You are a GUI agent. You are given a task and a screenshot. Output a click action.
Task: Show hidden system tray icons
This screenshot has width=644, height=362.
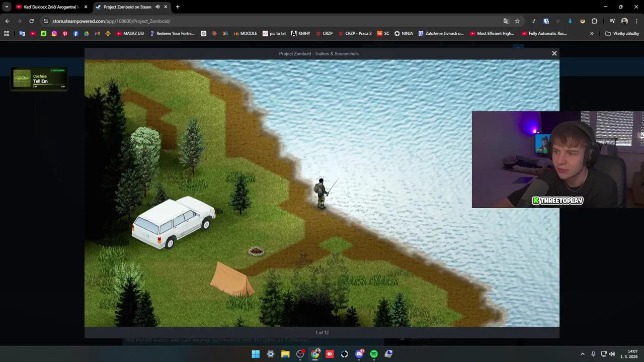pyautogui.click(x=583, y=354)
